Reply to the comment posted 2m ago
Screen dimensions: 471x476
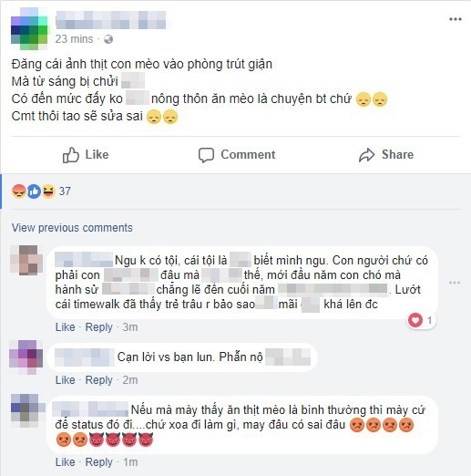(x=99, y=380)
